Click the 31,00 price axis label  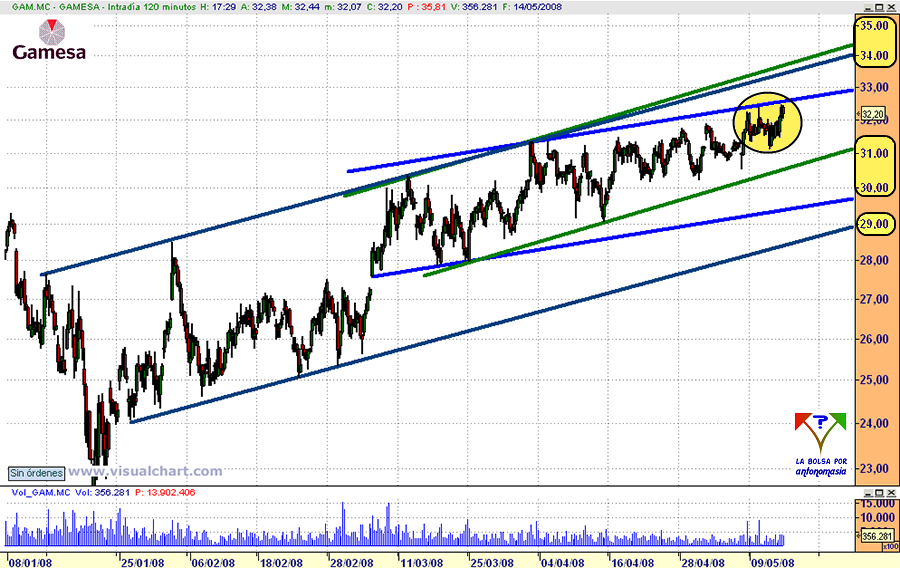click(875, 153)
